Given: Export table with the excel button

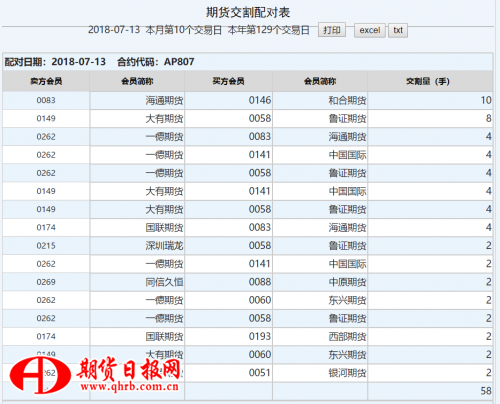Looking at the screenshot, I should point(370,30).
